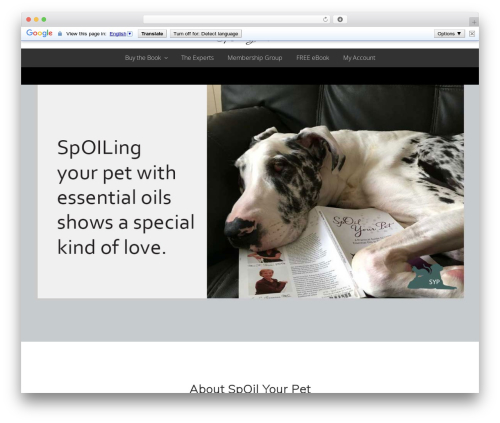Click the About SpOil Your Pet heading
500x423 pixels.
[x=250, y=388]
